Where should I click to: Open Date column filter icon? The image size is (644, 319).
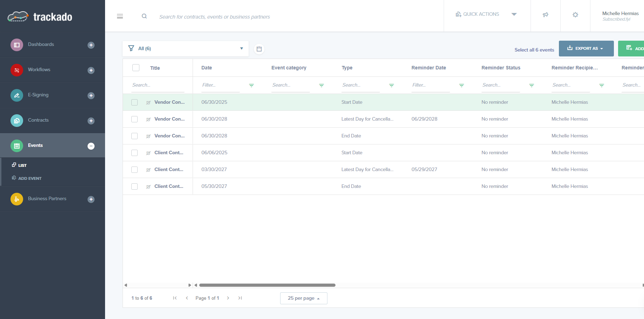pyautogui.click(x=251, y=86)
